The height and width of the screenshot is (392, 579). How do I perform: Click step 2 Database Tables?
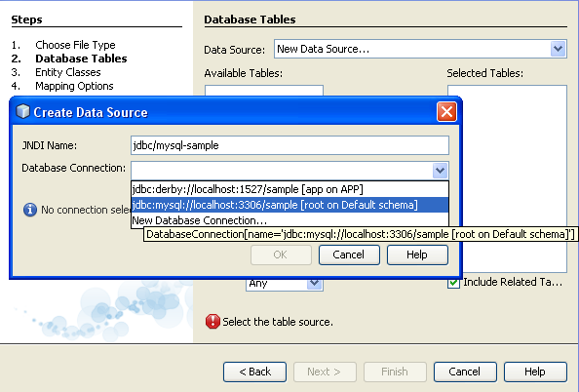[81, 59]
